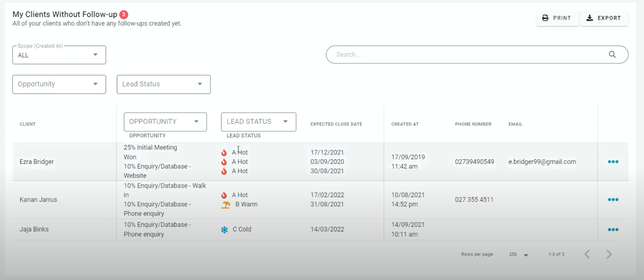Open the OPPORTUNITY column header dropdown
644x280 pixels.
165,121
